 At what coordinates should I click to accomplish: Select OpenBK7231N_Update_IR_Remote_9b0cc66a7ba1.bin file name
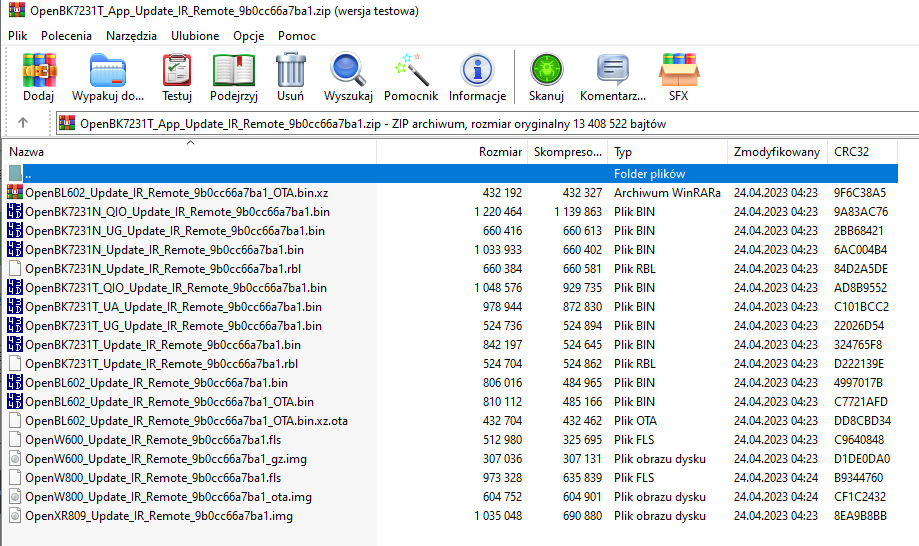coord(164,250)
